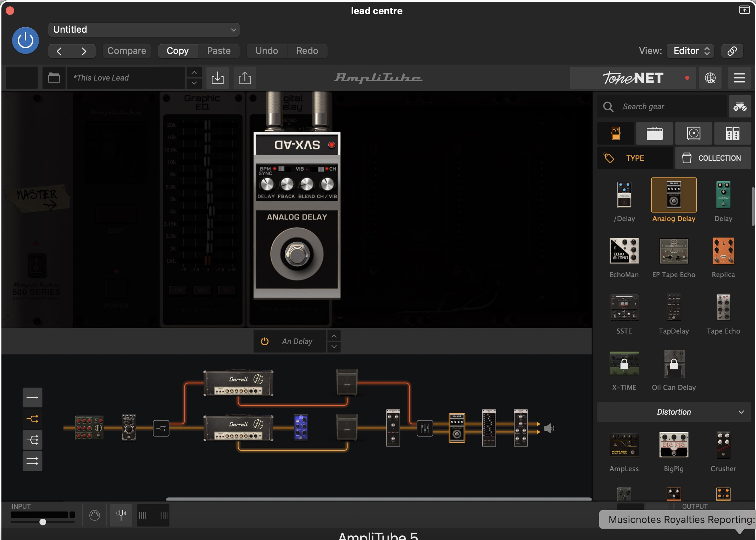Click the tuner icon in bottom bar

pyautogui.click(x=121, y=515)
